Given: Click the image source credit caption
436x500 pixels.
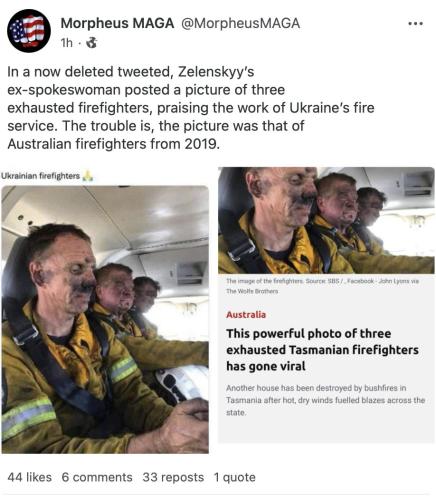Looking at the screenshot, I should coord(322,286).
